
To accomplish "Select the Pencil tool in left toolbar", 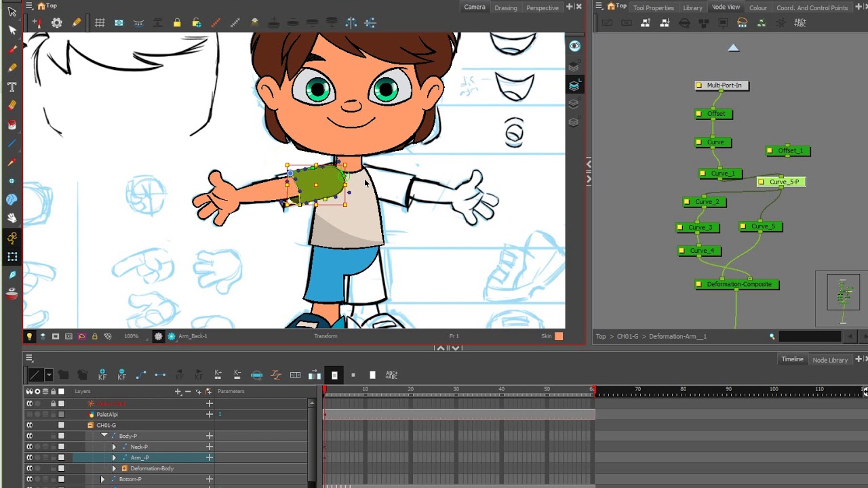I will click(12, 68).
